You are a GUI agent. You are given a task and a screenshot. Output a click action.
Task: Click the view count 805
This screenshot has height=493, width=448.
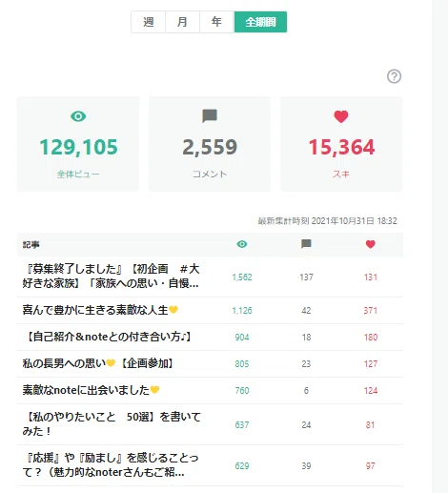pyautogui.click(x=242, y=364)
